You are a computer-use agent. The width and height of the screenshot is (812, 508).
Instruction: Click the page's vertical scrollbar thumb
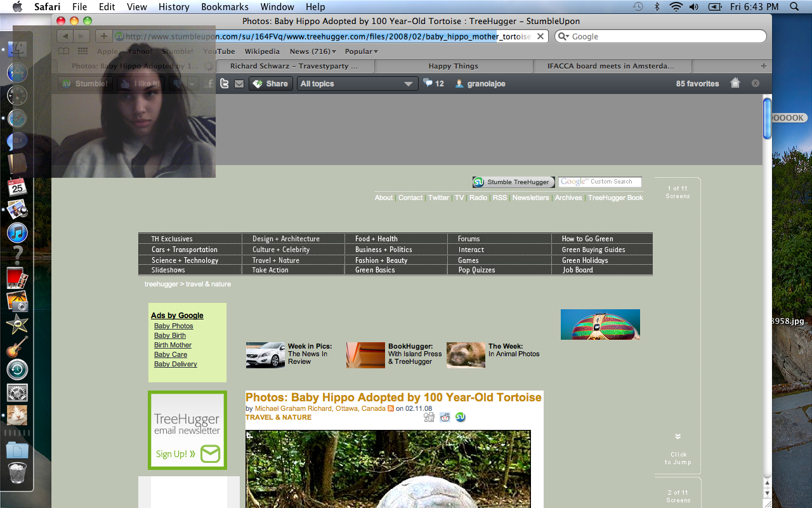[x=767, y=119]
